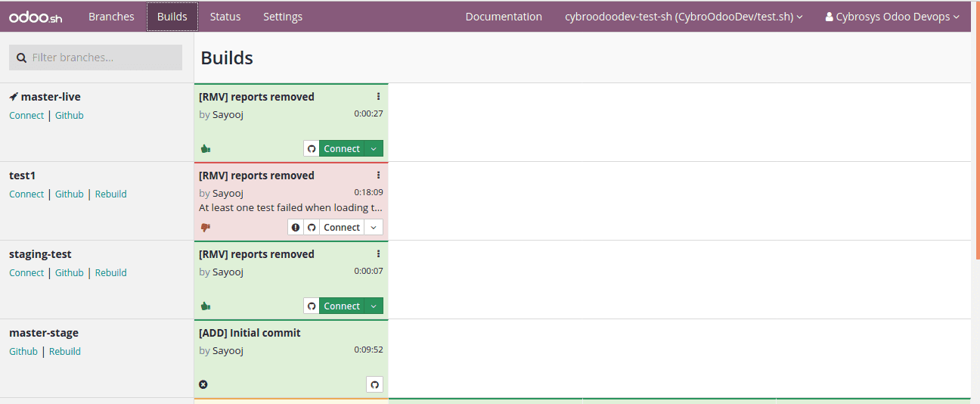The height and width of the screenshot is (404, 980).
Task: Click Rebuild link under test1
Action: point(111,194)
